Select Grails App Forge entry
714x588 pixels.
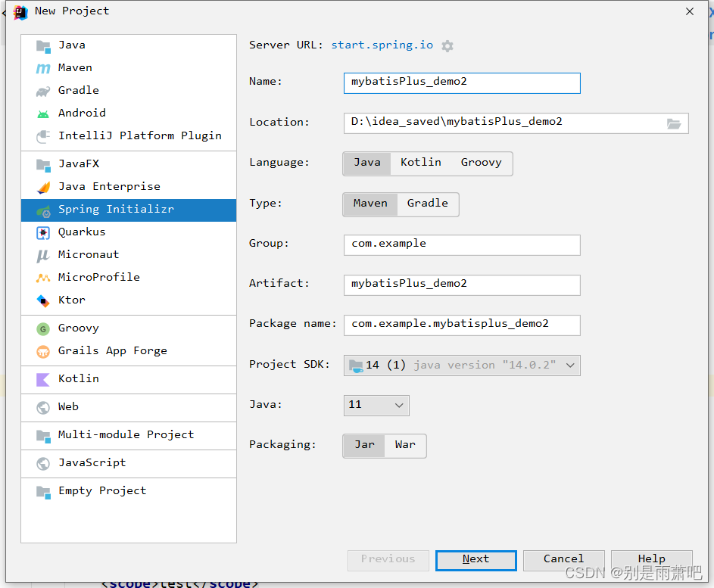[x=129, y=352]
